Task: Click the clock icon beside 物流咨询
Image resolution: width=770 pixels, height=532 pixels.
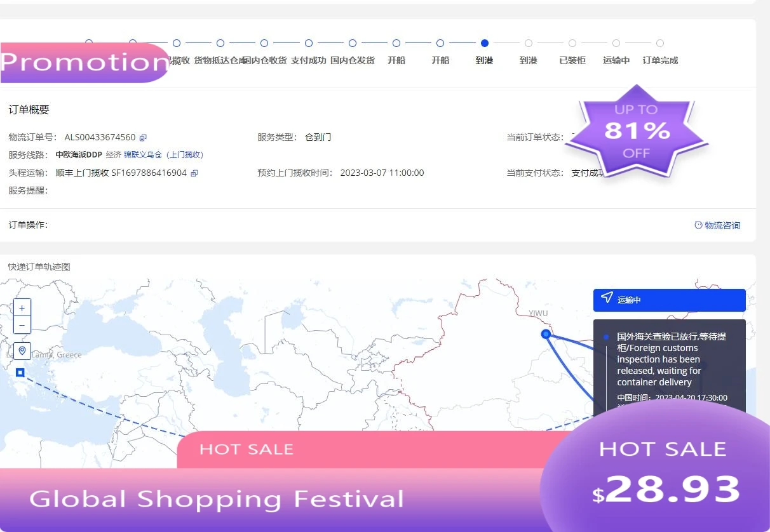Action: pos(699,225)
